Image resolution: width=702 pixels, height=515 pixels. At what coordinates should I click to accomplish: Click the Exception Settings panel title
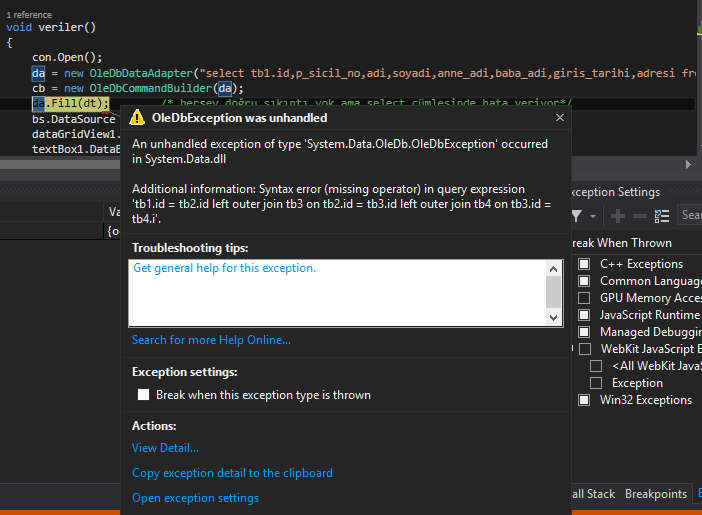point(616,192)
